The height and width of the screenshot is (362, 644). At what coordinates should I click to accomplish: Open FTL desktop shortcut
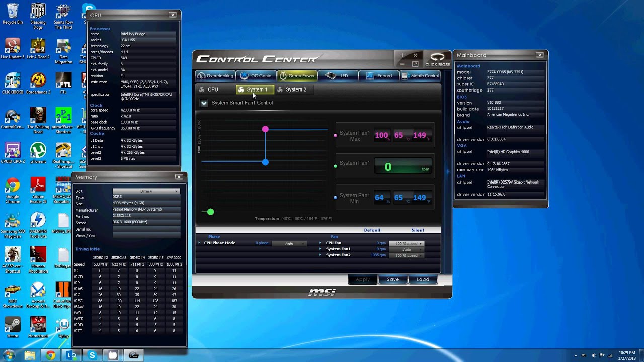tap(63, 83)
